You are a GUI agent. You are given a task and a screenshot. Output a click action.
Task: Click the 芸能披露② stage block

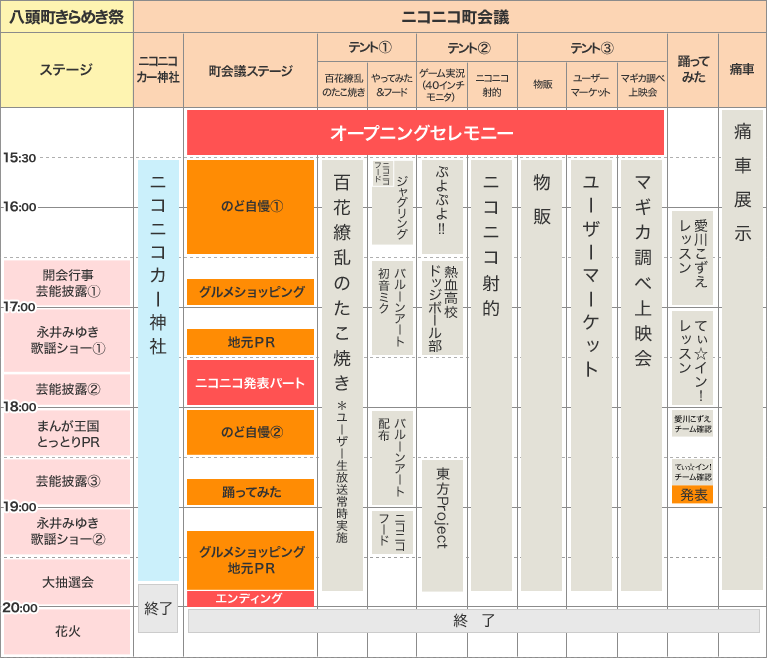click(67, 389)
